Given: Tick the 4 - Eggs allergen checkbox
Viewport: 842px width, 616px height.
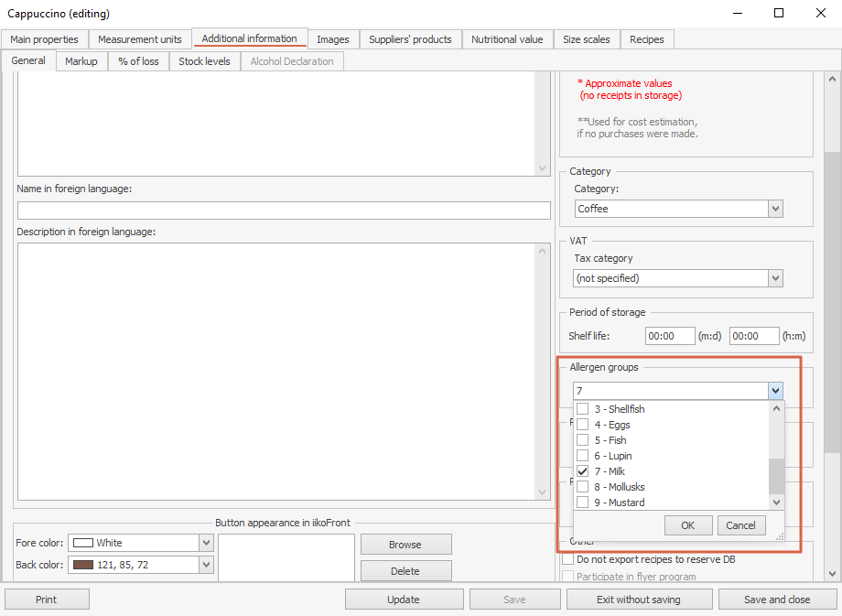Looking at the screenshot, I should pyautogui.click(x=582, y=425).
